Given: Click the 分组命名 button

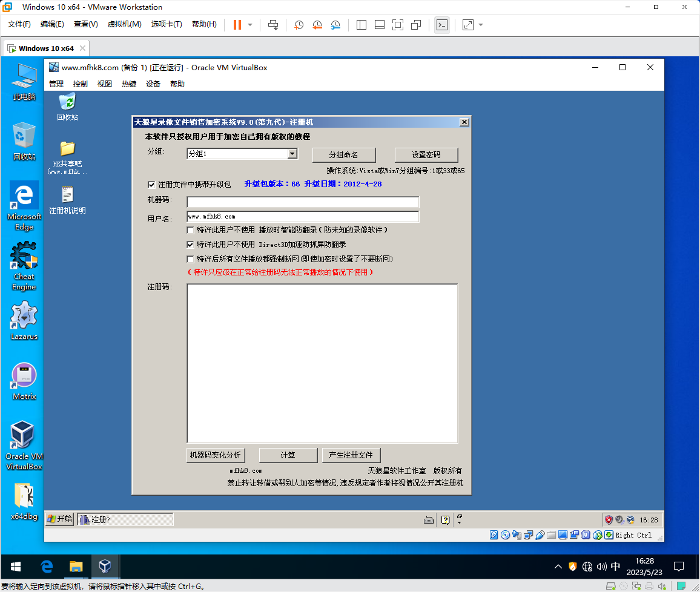Looking at the screenshot, I should [344, 155].
